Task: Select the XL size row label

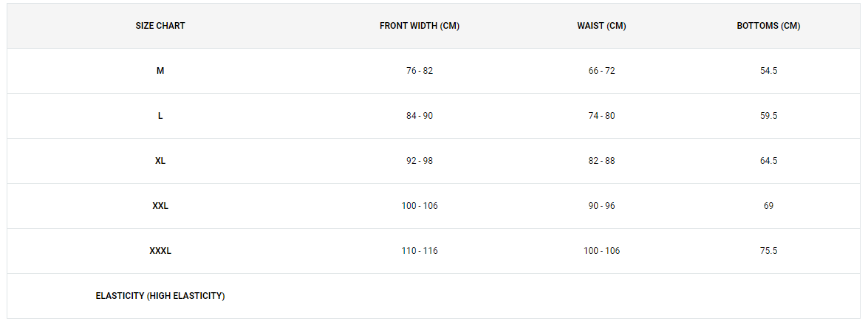Action: (160, 161)
